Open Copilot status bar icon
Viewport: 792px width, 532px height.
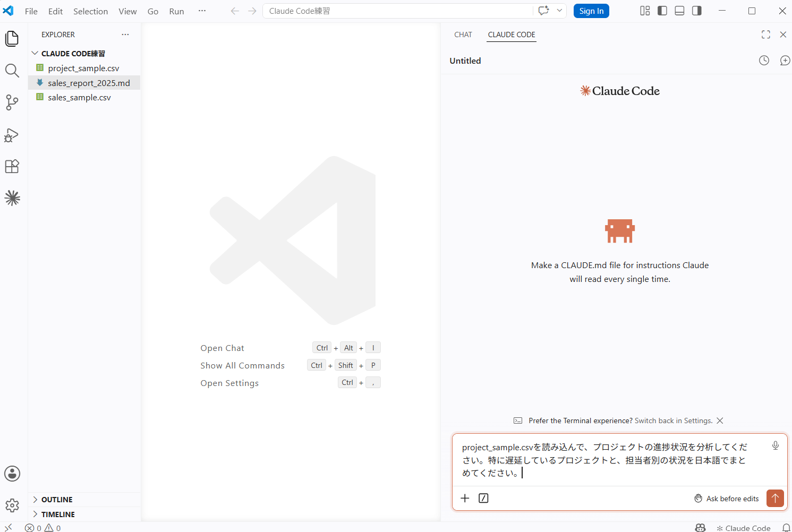(x=701, y=528)
